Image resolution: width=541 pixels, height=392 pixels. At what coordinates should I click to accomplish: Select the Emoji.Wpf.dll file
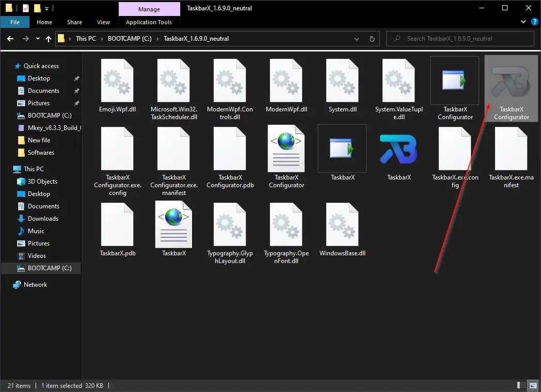pos(117,86)
